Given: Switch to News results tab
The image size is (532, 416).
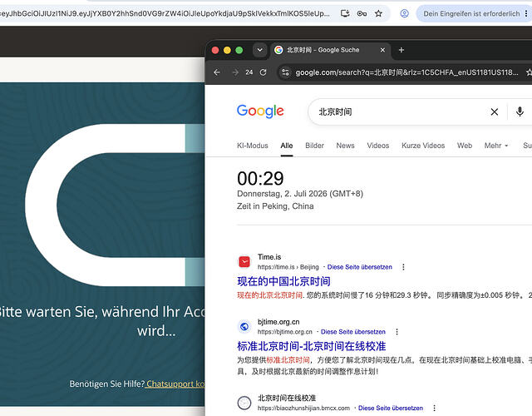Looking at the screenshot, I should [345, 146].
